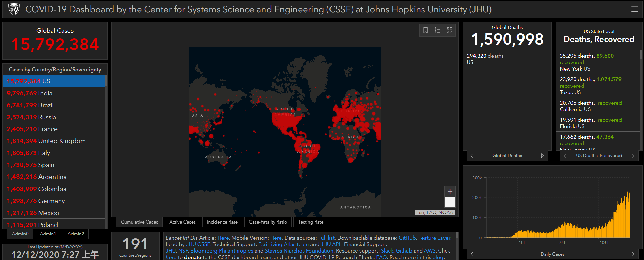The image size is (644, 260).
Task: Open the Full list data sources link
Action: click(x=326, y=238)
